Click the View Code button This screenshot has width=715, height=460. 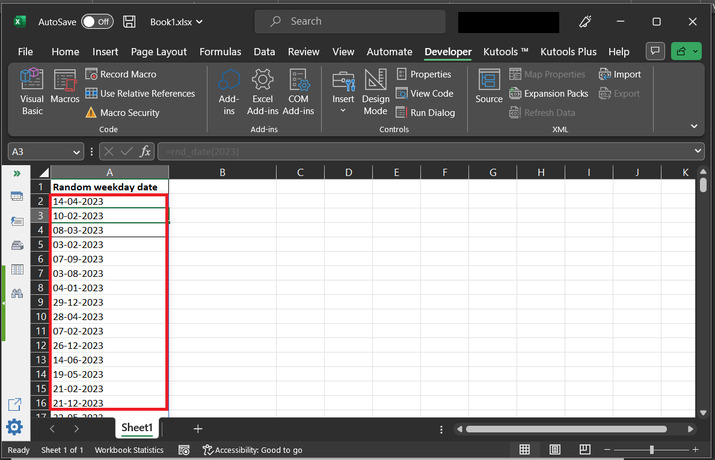click(x=425, y=93)
